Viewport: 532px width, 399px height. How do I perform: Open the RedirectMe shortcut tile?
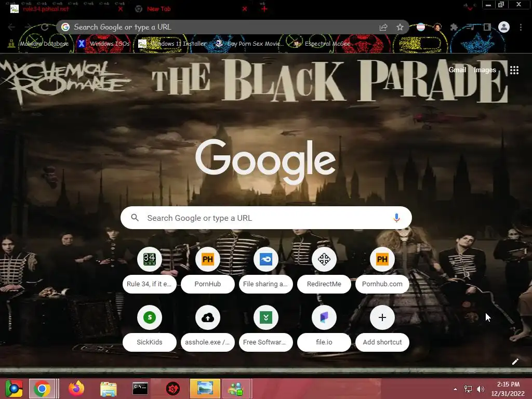point(324,271)
